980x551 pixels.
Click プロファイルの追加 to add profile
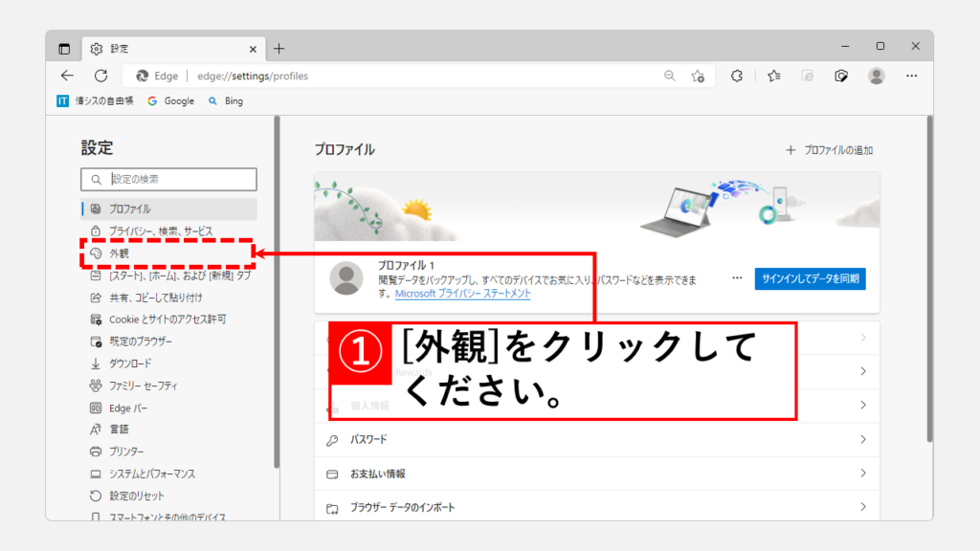pos(829,150)
